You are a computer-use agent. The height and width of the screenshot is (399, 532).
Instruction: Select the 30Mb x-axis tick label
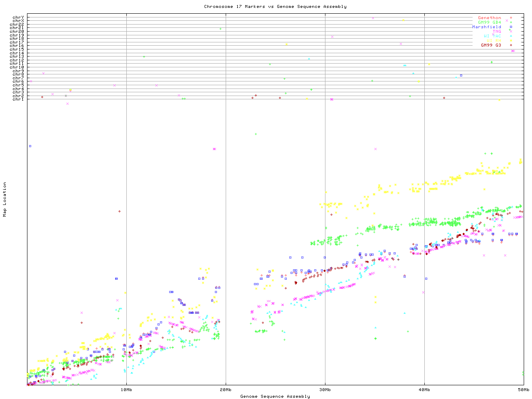325,390
